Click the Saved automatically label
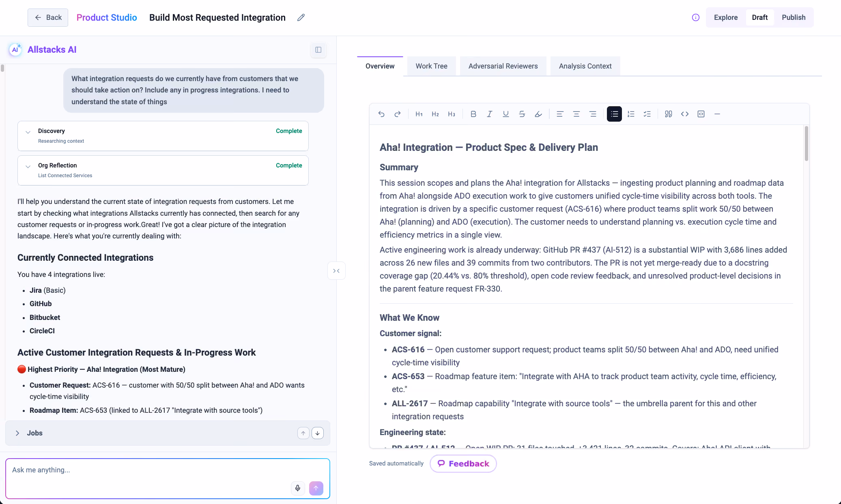841x504 pixels. tap(396, 463)
